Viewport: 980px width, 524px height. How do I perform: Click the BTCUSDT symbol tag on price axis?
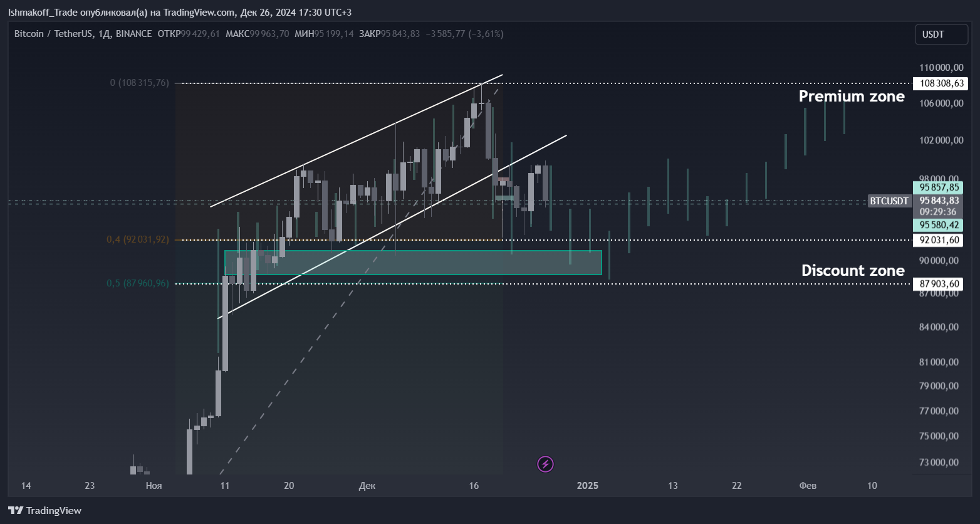pyautogui.click(x=889, y=201)
